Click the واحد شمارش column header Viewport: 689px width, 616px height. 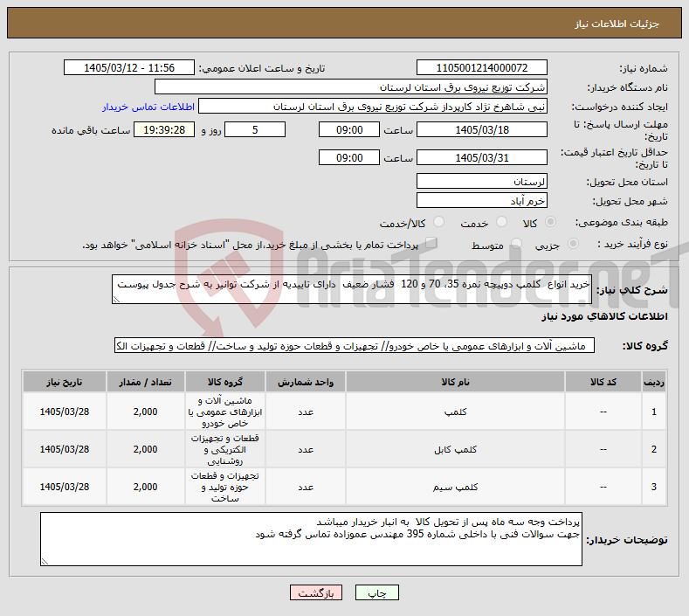(x=306, y=382)
